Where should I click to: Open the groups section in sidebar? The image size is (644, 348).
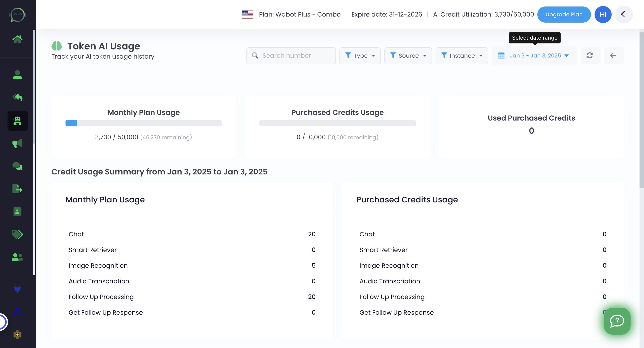tap(17, 257)
